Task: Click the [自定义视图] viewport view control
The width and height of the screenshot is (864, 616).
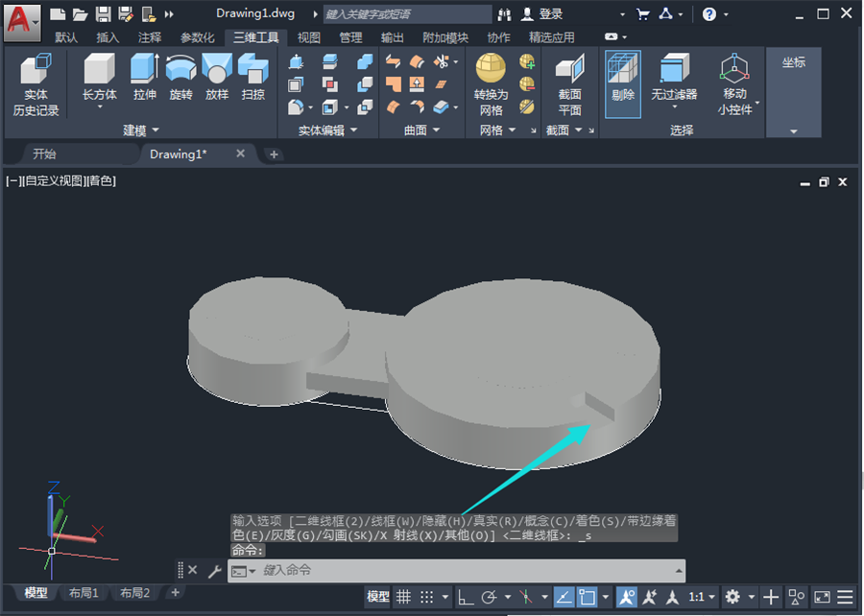Action: pos(54,181)
